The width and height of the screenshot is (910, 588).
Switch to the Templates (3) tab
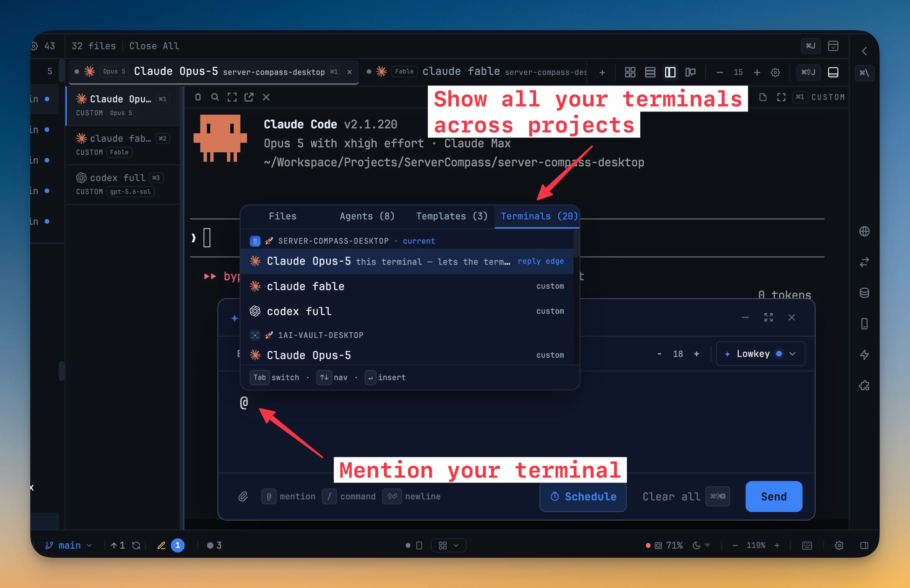click(x=452, y=216)
